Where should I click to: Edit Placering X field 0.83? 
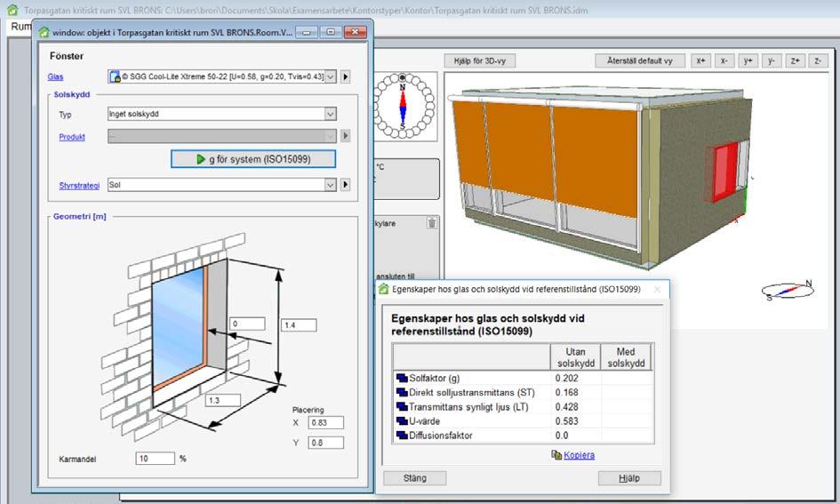(x=326, y=422)
